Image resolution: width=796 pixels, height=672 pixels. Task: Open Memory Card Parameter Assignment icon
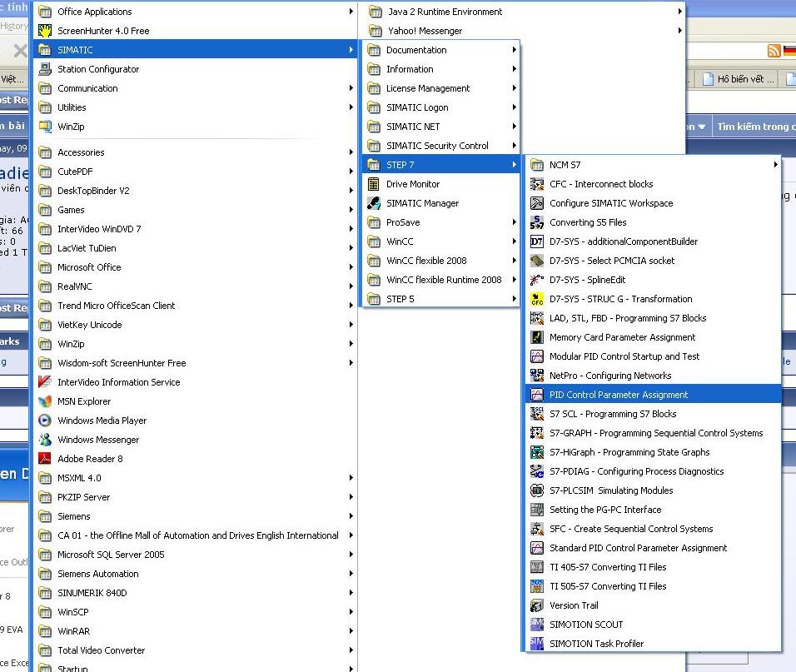pyautogui.click(x=536, y=337)
